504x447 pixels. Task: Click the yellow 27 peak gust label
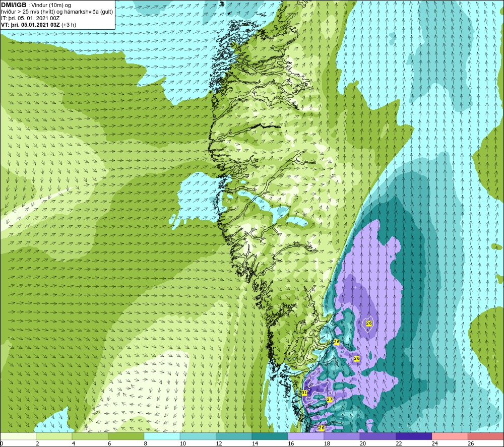coord(330,400)
